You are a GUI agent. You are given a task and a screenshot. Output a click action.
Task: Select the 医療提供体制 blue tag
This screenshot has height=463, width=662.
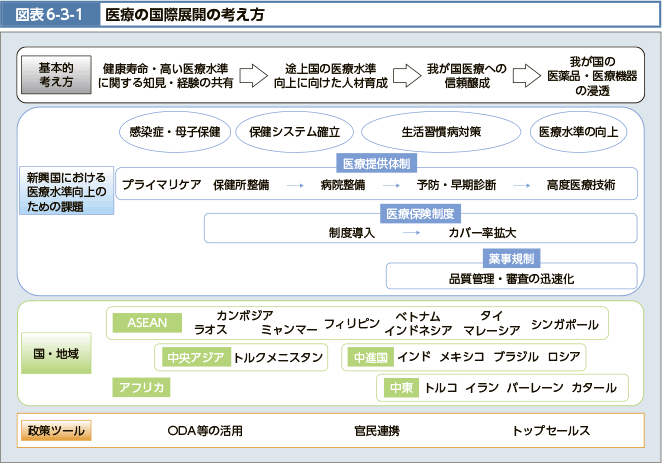click(377, 163)
